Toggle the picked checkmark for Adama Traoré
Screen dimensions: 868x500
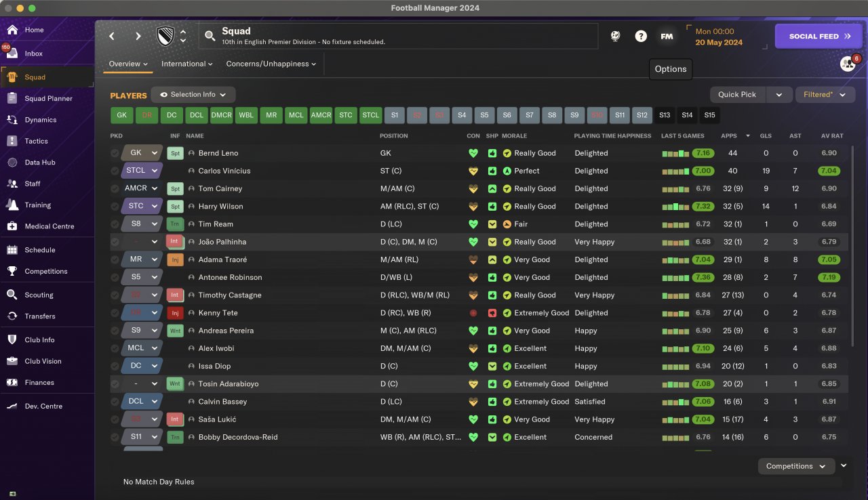click(x=115, y=259)
